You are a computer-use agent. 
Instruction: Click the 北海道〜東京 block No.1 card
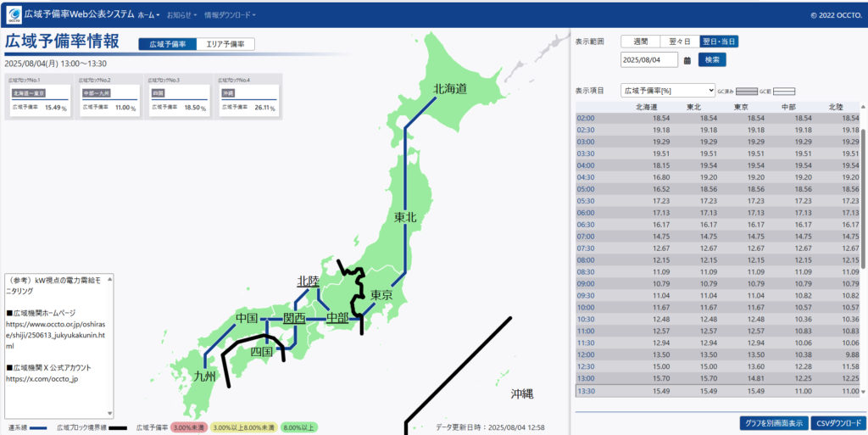tap(39, 101)
